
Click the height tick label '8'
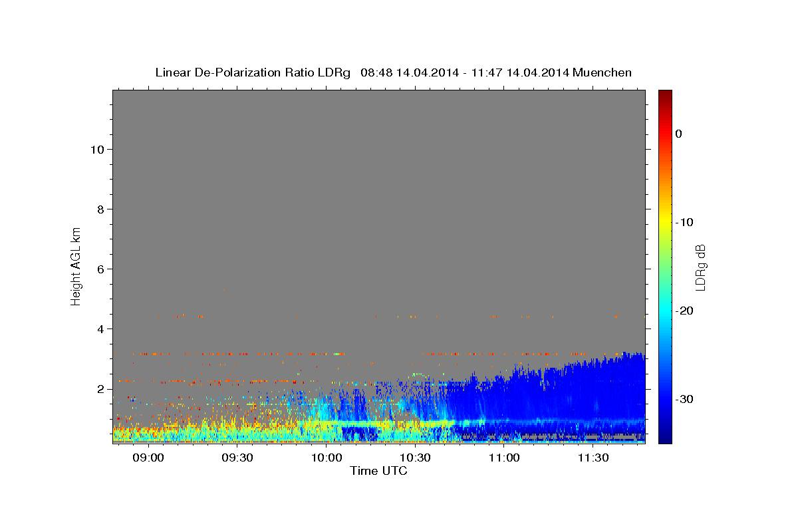coord(99,209)
